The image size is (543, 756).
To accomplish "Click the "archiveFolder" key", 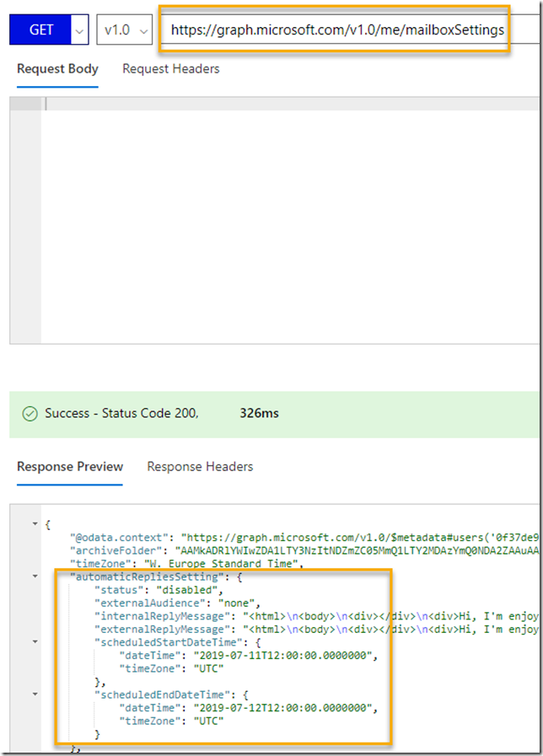I will [116, 550].
